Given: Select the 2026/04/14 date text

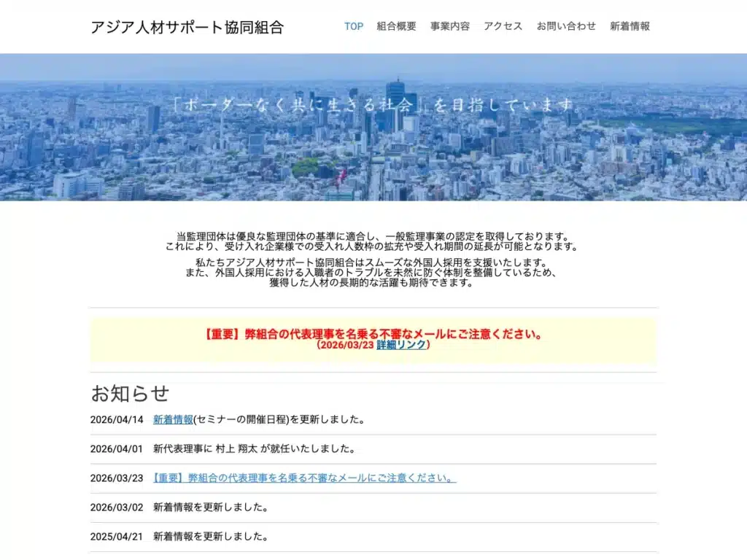Looking at the screenshot, I should coord(117,419).
